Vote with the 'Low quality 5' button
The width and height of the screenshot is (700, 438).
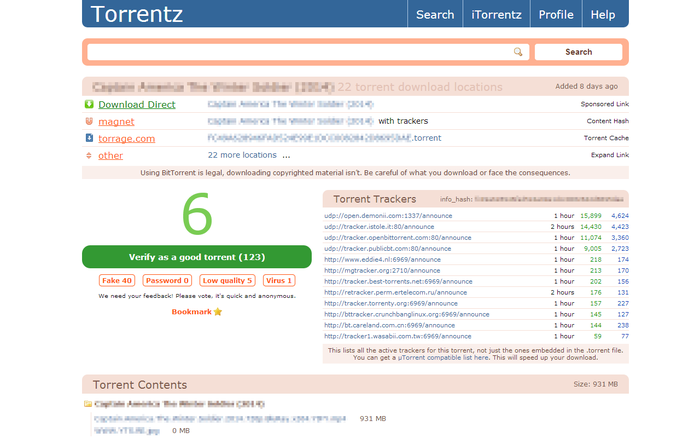pyautogui.click(x=227, y=281)
